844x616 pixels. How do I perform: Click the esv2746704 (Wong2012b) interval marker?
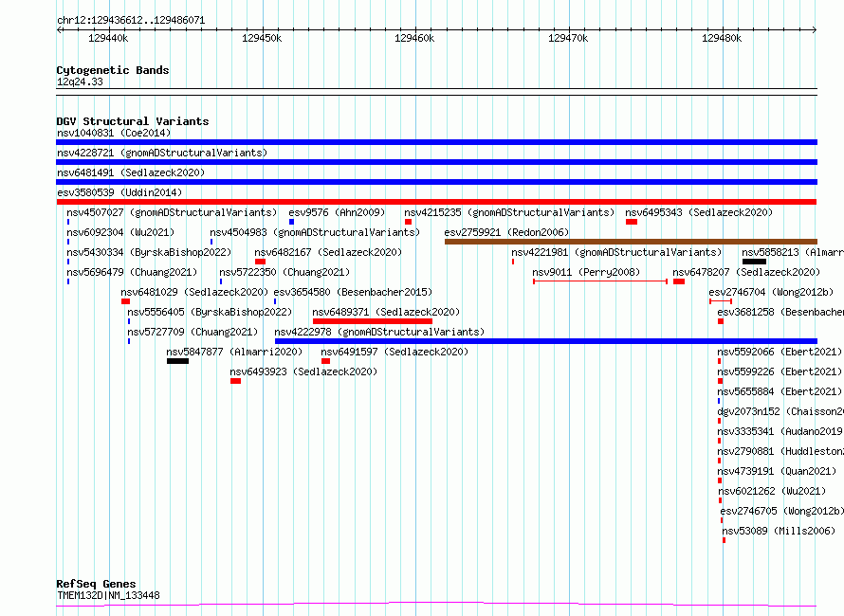click(721, 301)
